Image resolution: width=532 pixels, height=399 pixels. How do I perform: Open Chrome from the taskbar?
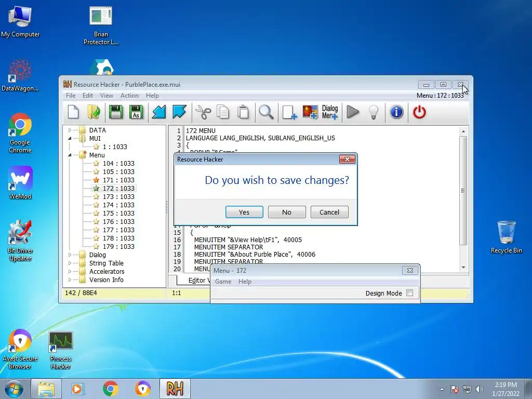coord(110,389)
